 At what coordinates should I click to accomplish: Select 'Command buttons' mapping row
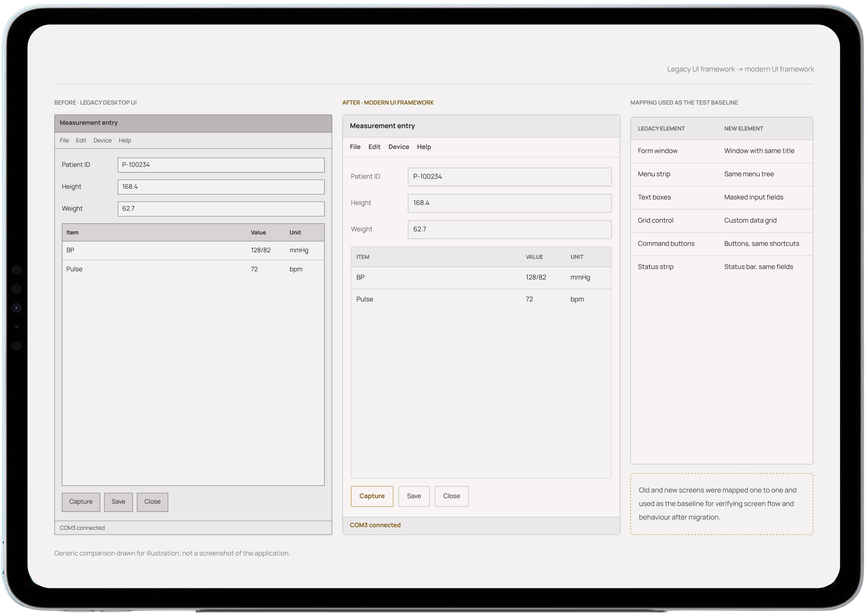pos(722,244)
